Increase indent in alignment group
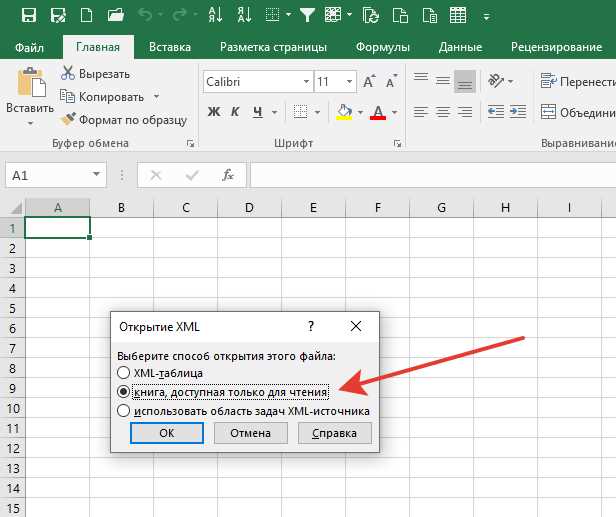 518,112
